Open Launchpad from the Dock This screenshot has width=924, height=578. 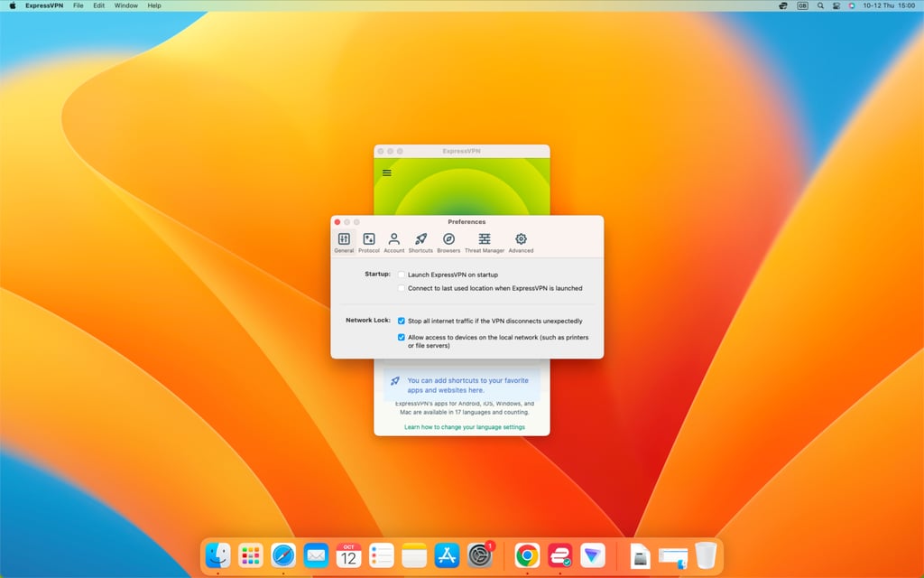pyautogui.click(x=251, y=555)
